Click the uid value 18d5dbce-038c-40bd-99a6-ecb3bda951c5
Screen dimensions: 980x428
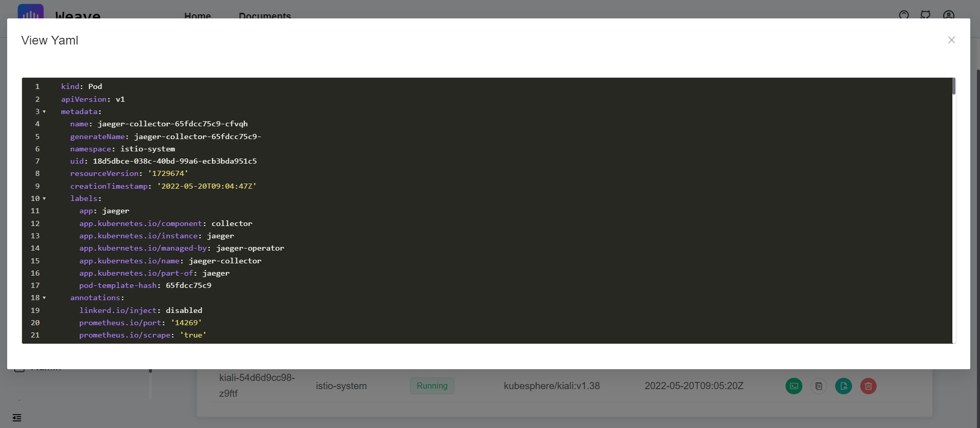tap(175, 161)
